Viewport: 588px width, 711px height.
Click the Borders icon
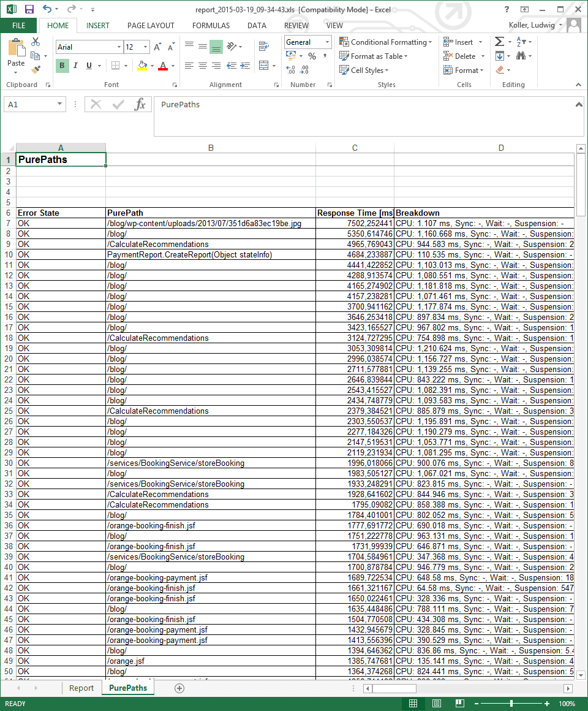(116, 66)
